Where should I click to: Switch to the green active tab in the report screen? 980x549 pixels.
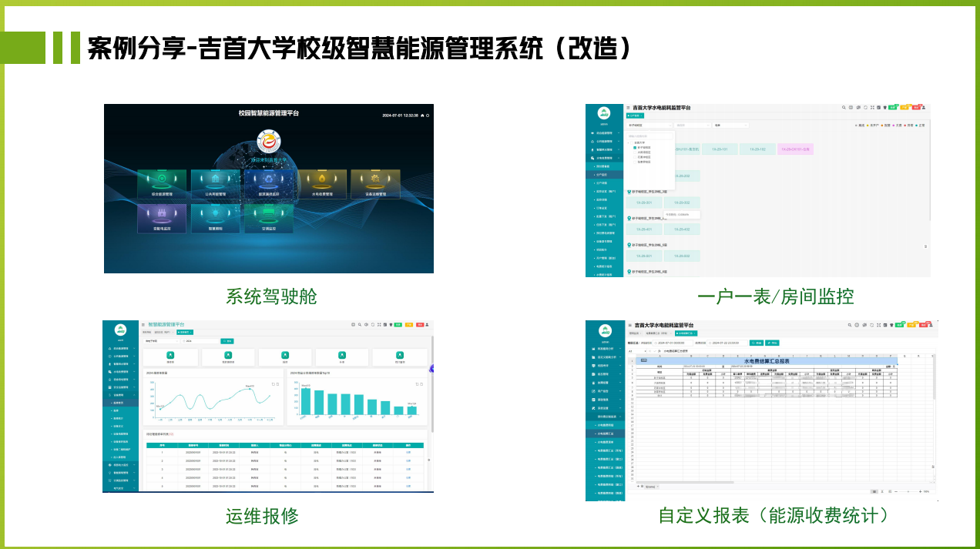click(x=686, y=333)
